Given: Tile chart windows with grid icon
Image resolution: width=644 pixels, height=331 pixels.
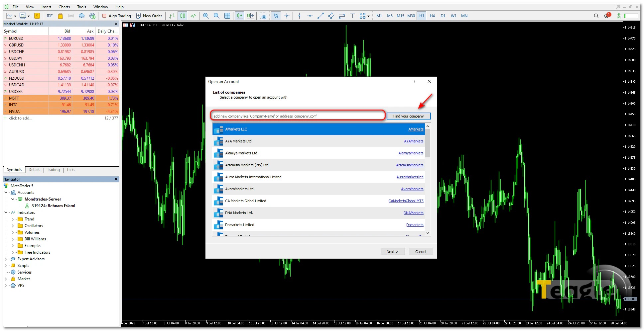Looking at the screenshot, I should coord(227,16).
